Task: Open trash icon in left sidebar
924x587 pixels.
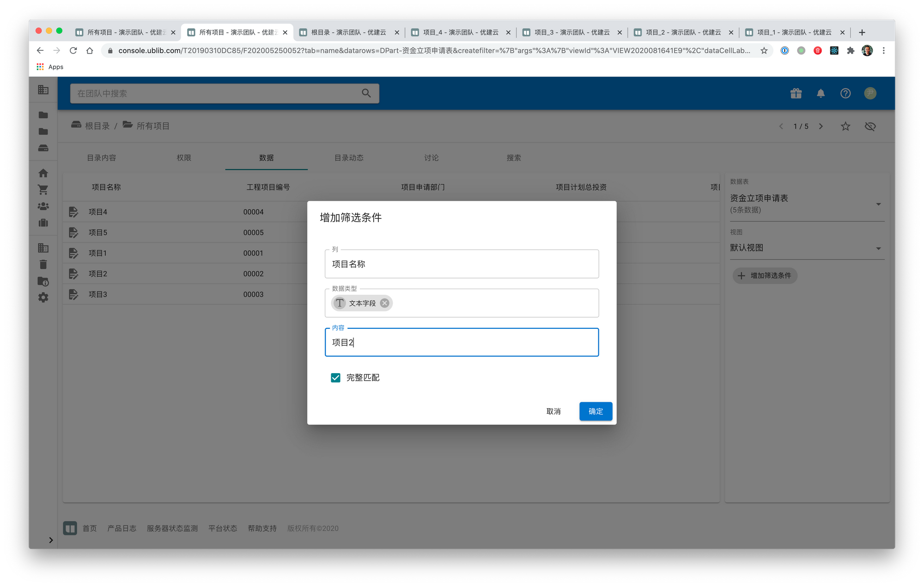Action: pyautogui.click(x=43, y=265)
